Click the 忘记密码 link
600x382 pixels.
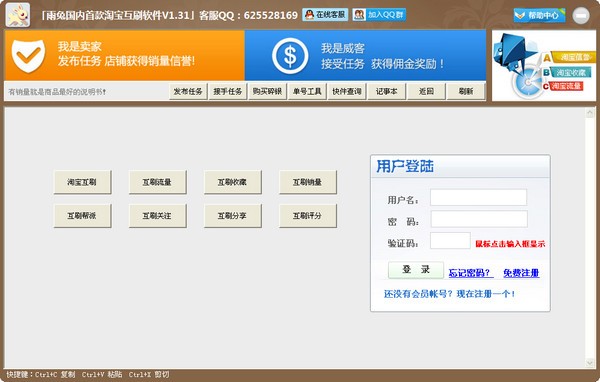click(x=471, y=273)
